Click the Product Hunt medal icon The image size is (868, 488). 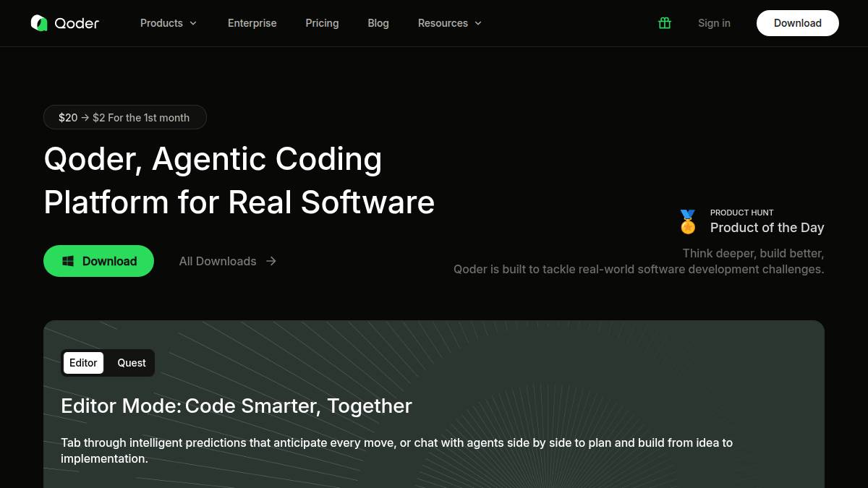[688, 222]
